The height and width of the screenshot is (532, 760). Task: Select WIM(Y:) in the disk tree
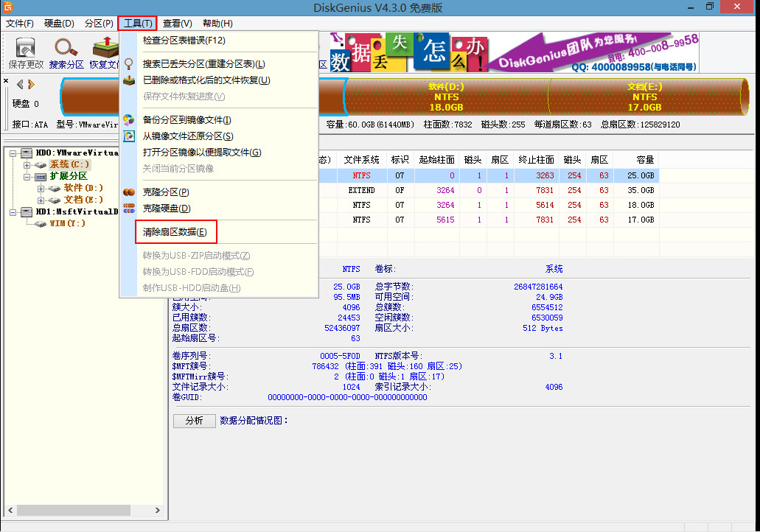click(67, 223)
